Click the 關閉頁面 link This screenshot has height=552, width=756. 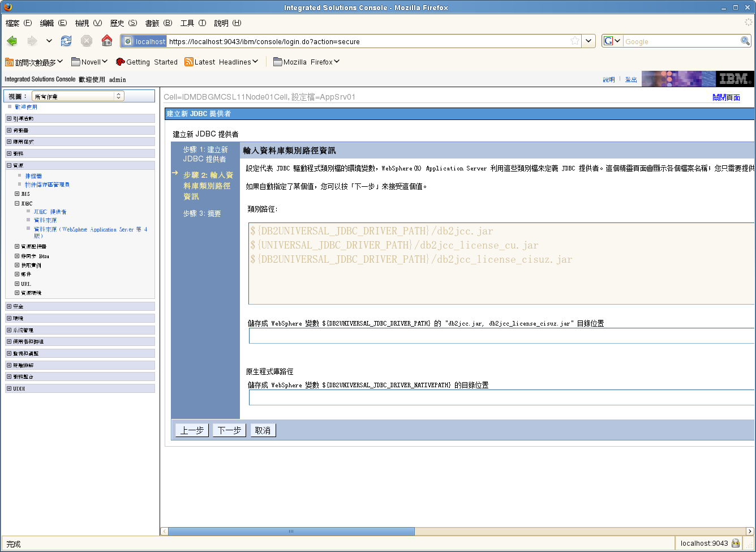pyautogui.click(x=726, y=97)
